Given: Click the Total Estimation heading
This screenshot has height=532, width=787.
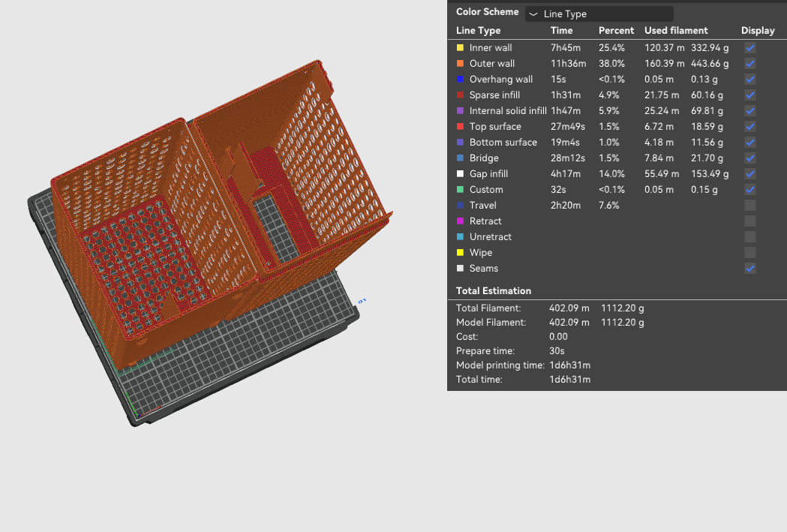Looking at the screenshot, I should click(x=493, y=290).
